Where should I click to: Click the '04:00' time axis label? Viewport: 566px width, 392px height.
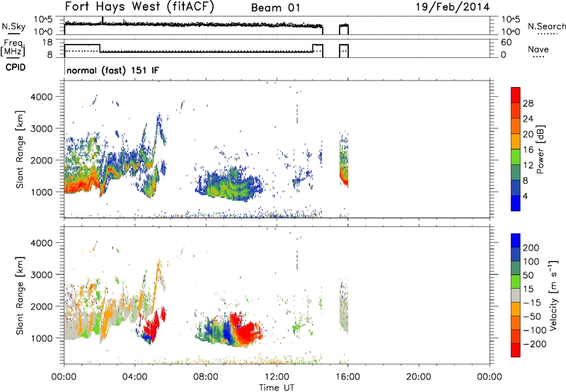[134, 377]
